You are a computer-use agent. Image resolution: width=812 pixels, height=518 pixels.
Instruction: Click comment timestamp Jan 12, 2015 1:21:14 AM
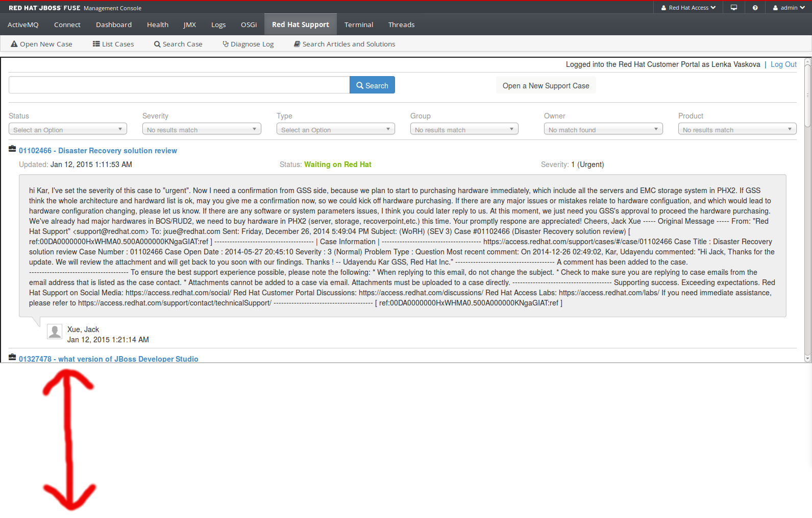click(x=108, y=340)
